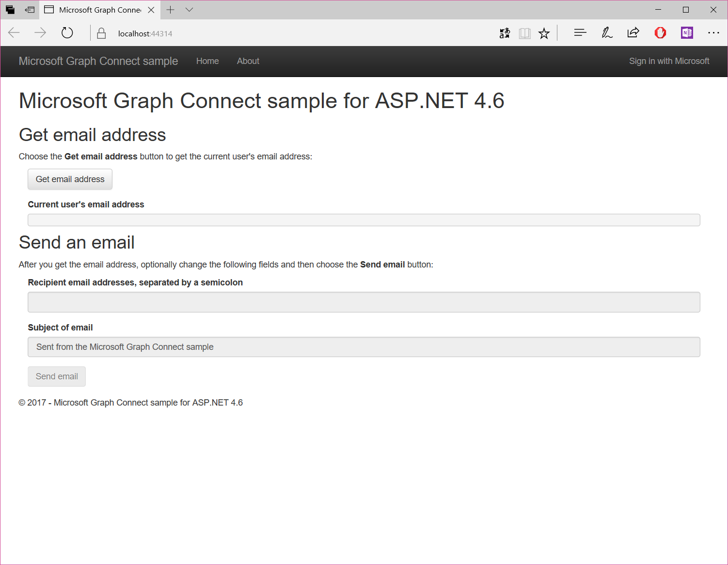Open the About nav item
728x565 pixels.
point(248,61)
